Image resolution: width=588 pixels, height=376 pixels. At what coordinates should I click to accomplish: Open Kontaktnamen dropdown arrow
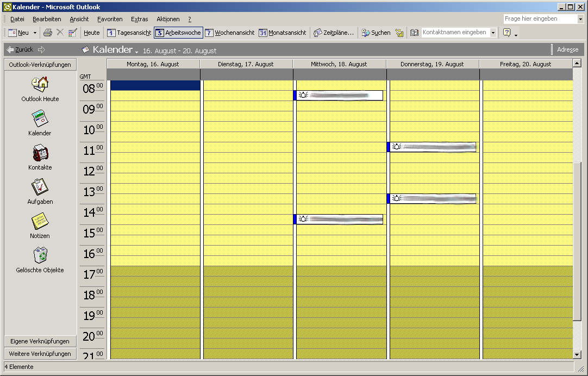pos(493,33)
